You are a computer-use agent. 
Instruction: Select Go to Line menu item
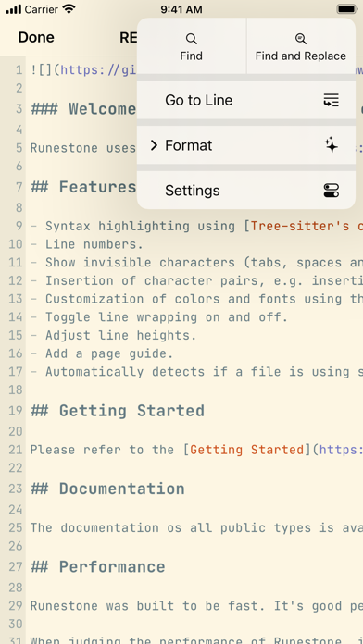[245, 100]
